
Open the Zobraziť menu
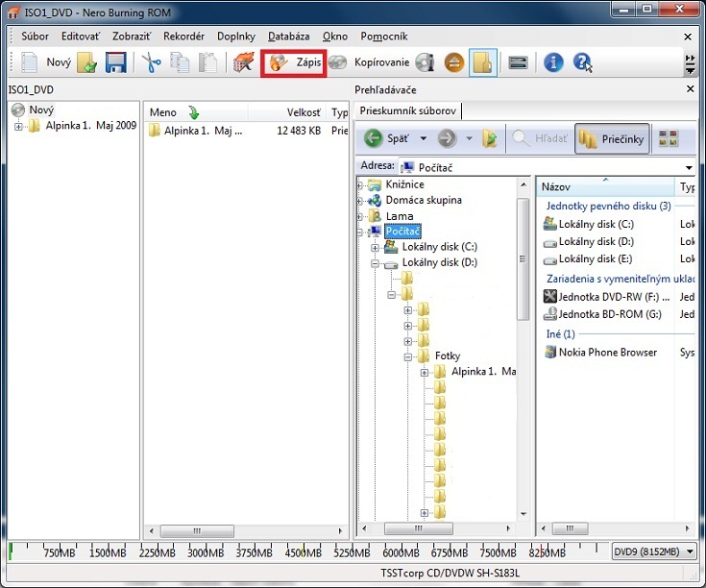click(132, 36)
